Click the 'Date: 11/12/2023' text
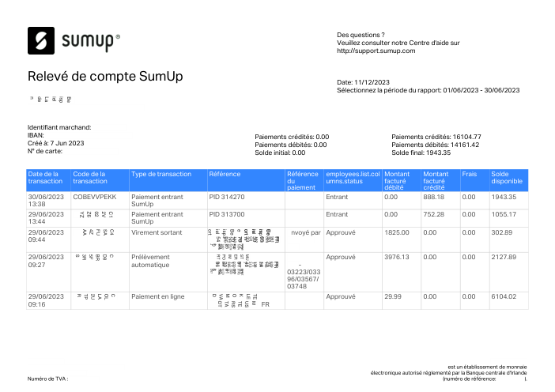The height and width of the screenshot is (392, 555). 363,82
